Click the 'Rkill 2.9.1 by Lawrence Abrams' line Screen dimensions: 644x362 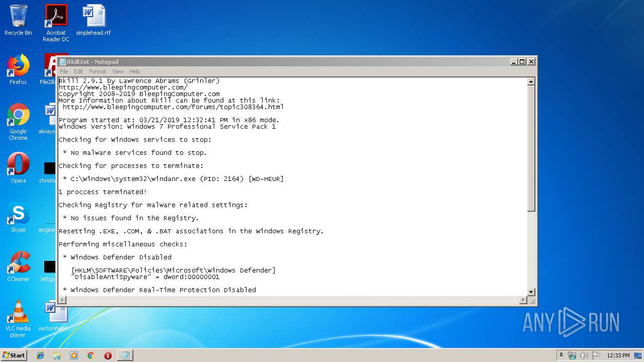(x=139, y=81)
